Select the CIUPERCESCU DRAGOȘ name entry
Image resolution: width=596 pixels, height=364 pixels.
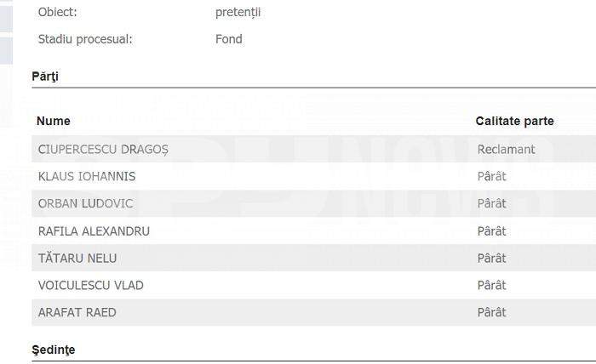point(103,150)
